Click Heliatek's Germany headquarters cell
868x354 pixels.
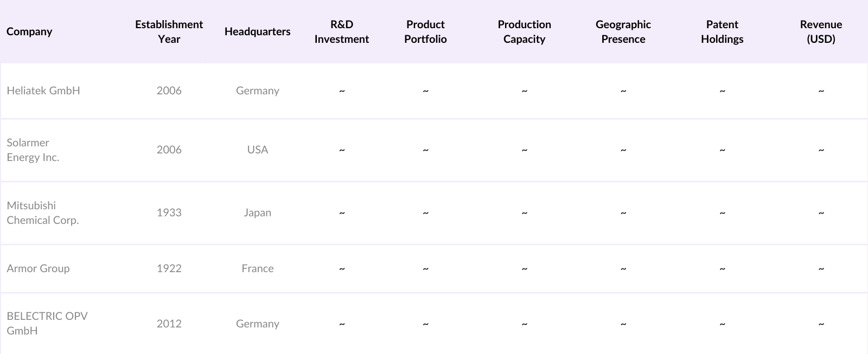pyautogui.click(x=257, y=91)
